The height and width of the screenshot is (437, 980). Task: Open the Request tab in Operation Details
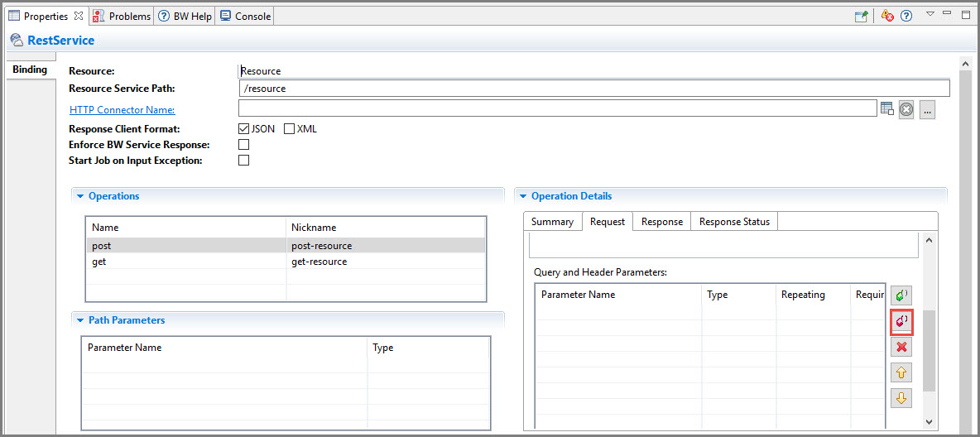(608, 222)
